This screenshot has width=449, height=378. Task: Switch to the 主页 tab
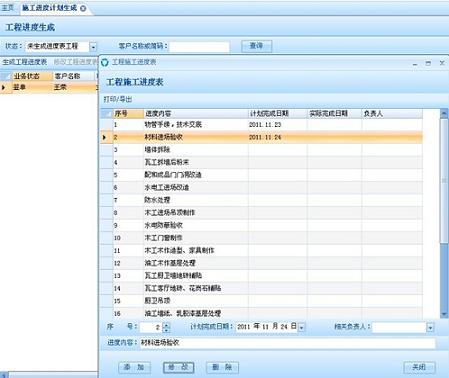7,8
